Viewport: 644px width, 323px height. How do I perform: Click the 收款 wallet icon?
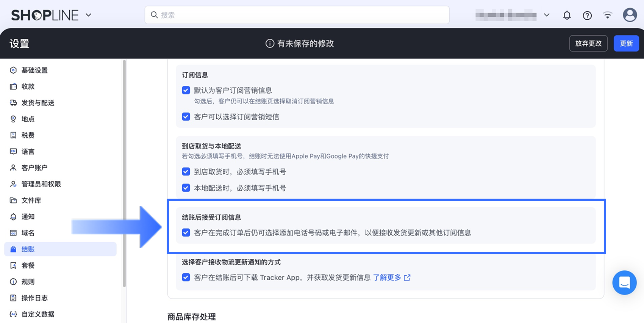13,86
